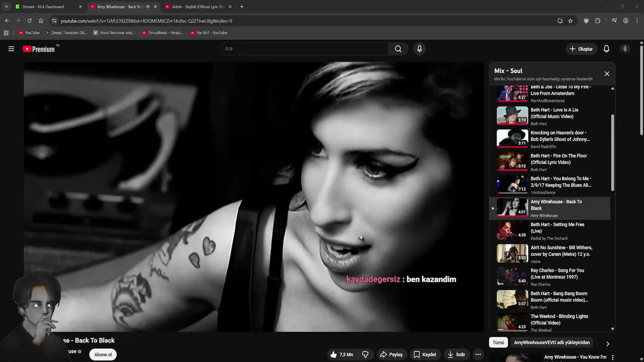Open the browser home page
This screenshot has width=644, height=362.
click(41, 21)
